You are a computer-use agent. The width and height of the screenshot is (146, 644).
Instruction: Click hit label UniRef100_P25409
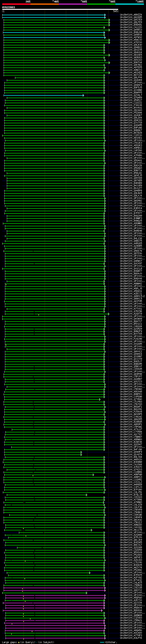coord(131,412)
